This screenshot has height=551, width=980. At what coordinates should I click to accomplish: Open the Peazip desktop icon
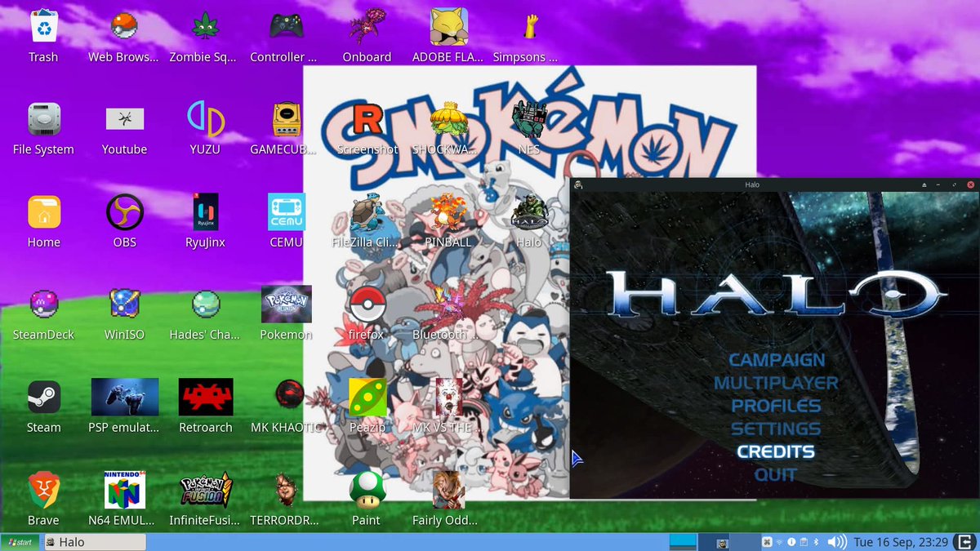367,397
